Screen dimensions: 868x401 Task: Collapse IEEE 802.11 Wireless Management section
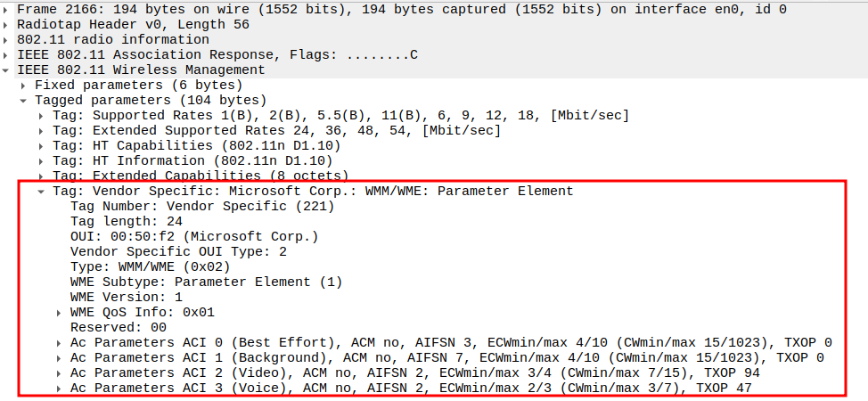click(8, 70)
